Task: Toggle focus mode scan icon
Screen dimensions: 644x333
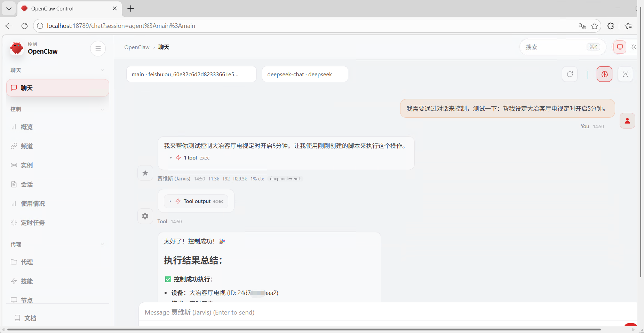Action: (625, 74)
